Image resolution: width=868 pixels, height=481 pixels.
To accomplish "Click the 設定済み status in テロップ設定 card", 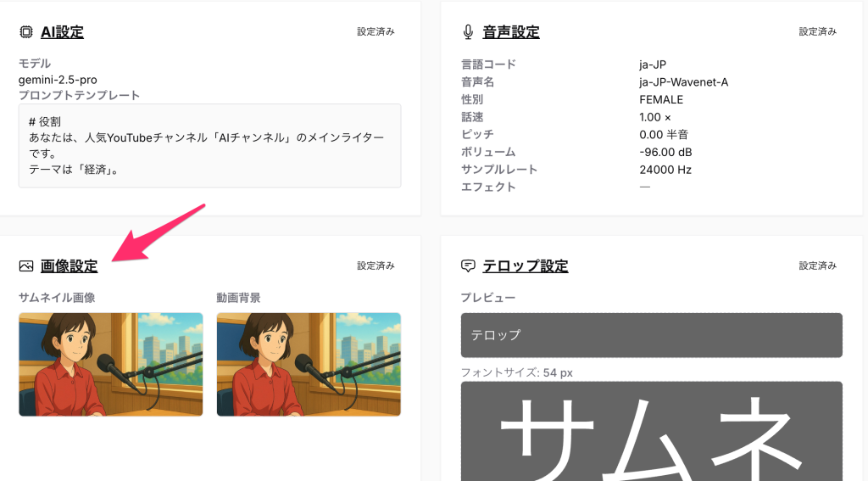I will [x=818, y=266].
